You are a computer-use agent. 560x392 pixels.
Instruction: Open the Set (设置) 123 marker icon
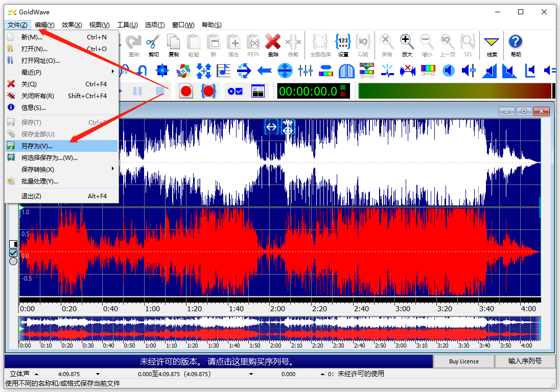[343, 45]
